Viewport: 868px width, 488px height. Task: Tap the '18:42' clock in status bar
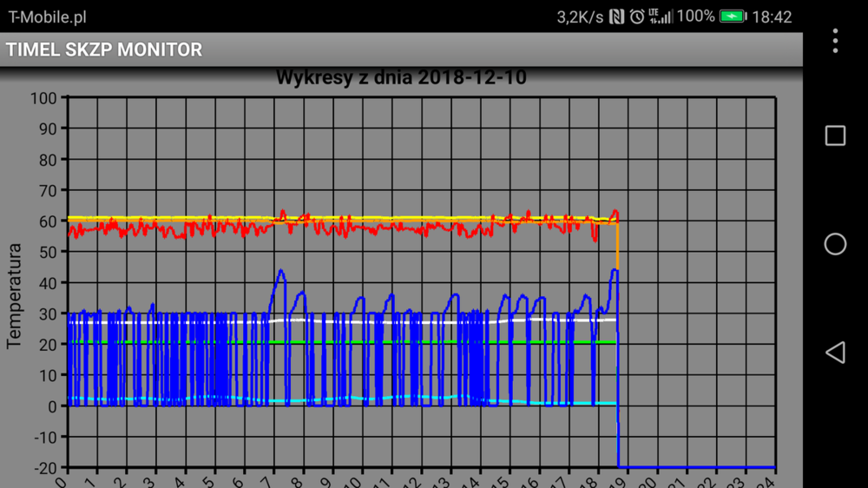tap(772, 17)
